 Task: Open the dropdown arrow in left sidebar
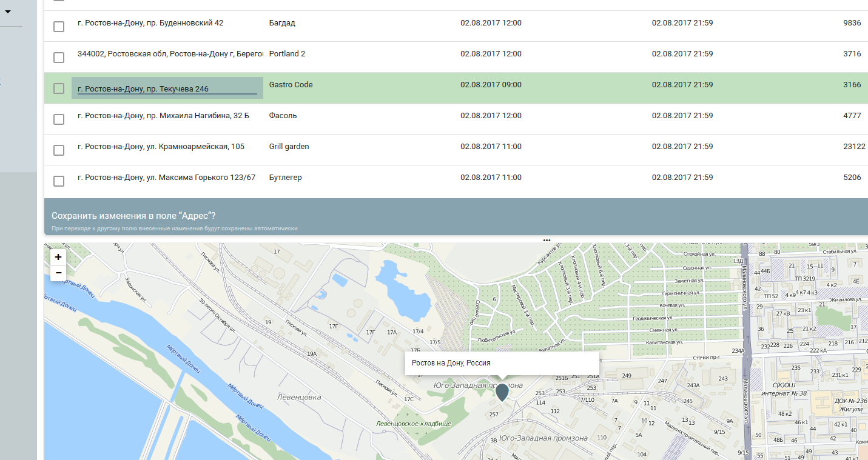(x=8, y=12)
